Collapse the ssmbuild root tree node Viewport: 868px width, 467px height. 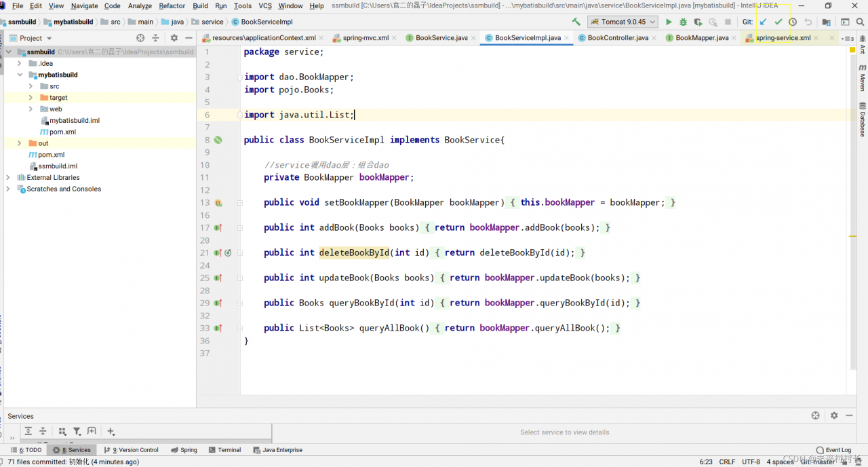pos(8,52)
